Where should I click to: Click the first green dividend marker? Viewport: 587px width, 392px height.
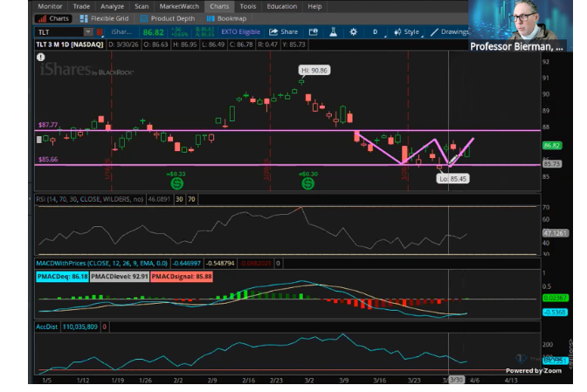pos(177,183)
